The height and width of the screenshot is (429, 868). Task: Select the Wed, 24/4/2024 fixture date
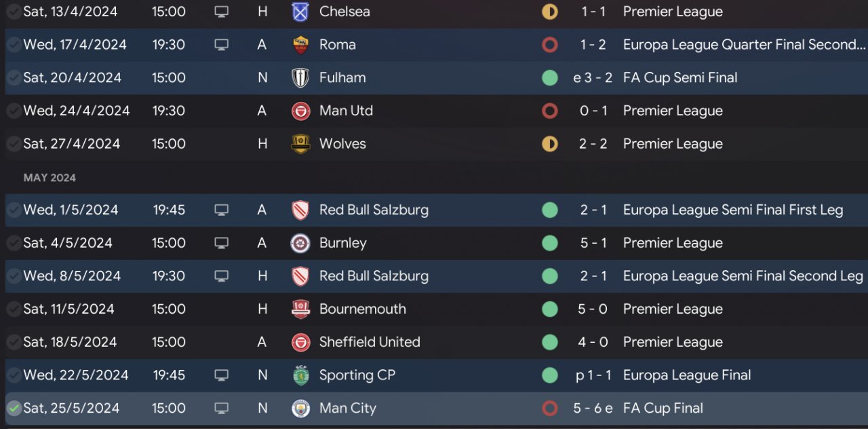coord(76,111)
